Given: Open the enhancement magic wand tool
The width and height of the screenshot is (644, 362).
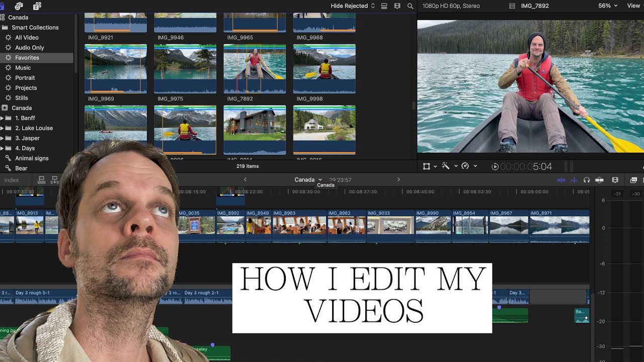Looking at the screenshot, I should tap(445, 166).
